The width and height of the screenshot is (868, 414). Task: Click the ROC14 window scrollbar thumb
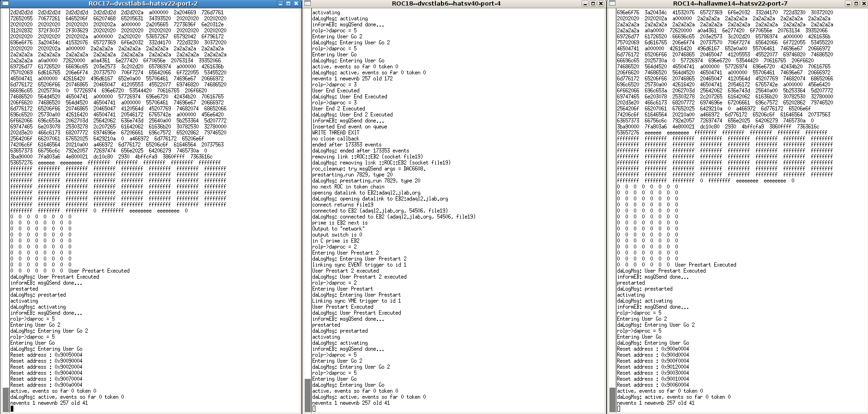pyautogui.click(x=613, y=400)
